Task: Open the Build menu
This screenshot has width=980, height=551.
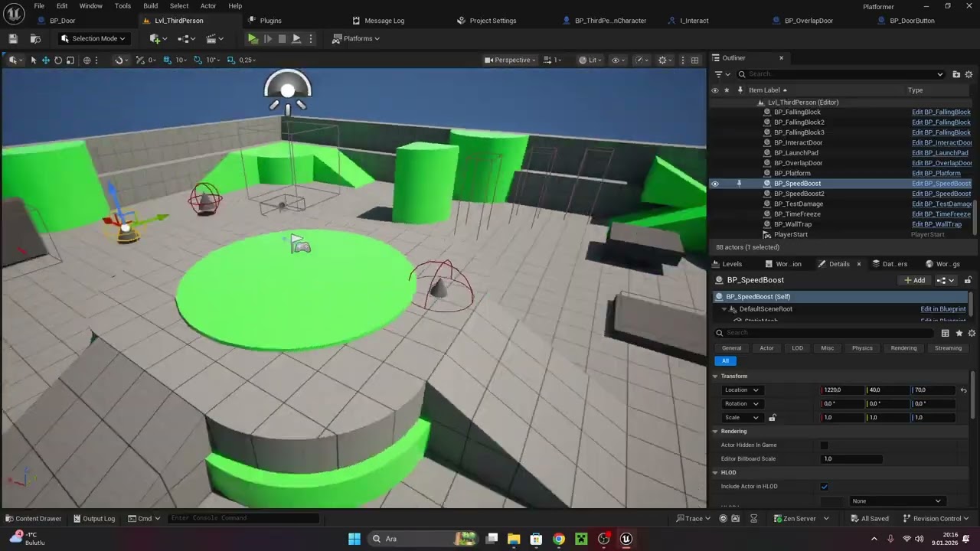Action: coord(150,6)
